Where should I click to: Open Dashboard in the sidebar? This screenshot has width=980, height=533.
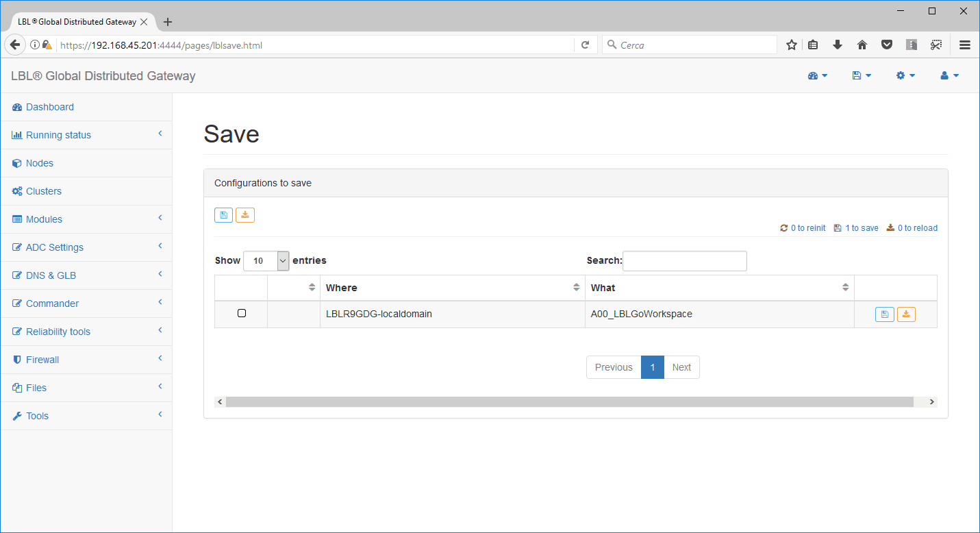(86, 107)
